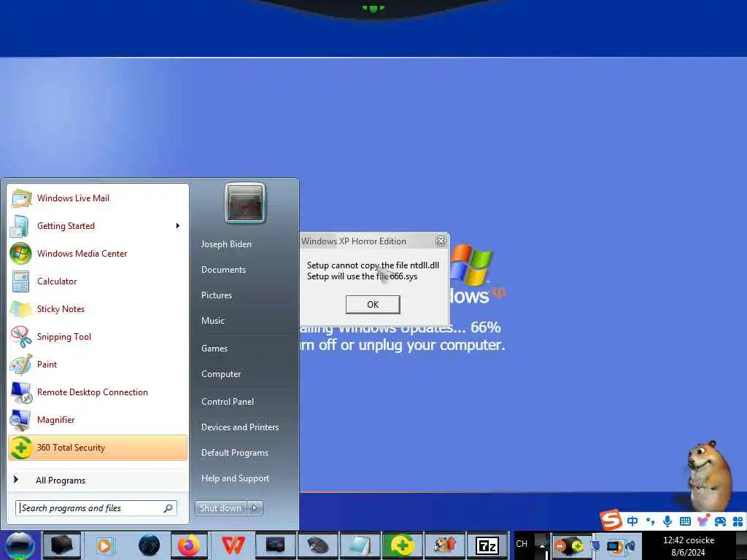The image size is (747, 560).
Task: Expand the Getting Started submenu arrow
Action: pos(178,226)
